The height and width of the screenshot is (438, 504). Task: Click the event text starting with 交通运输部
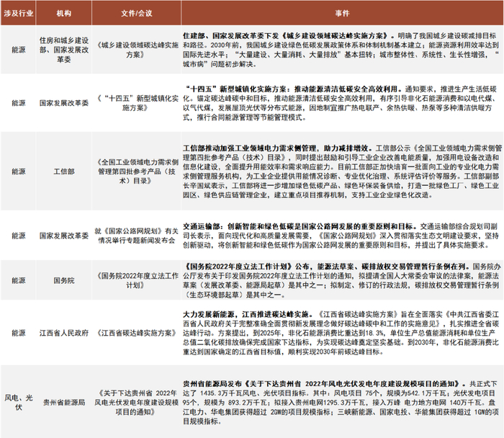(341, 236)
